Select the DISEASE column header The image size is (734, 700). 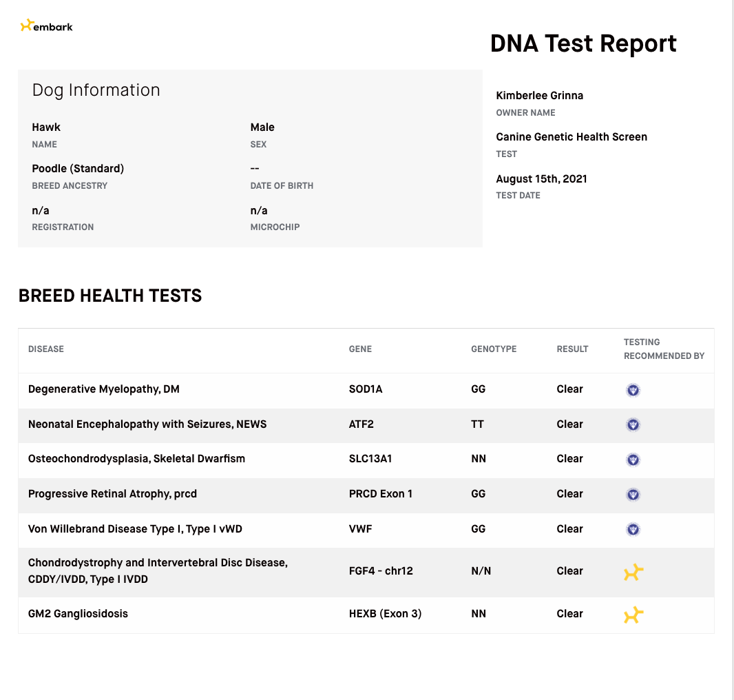tap(46, 349)
